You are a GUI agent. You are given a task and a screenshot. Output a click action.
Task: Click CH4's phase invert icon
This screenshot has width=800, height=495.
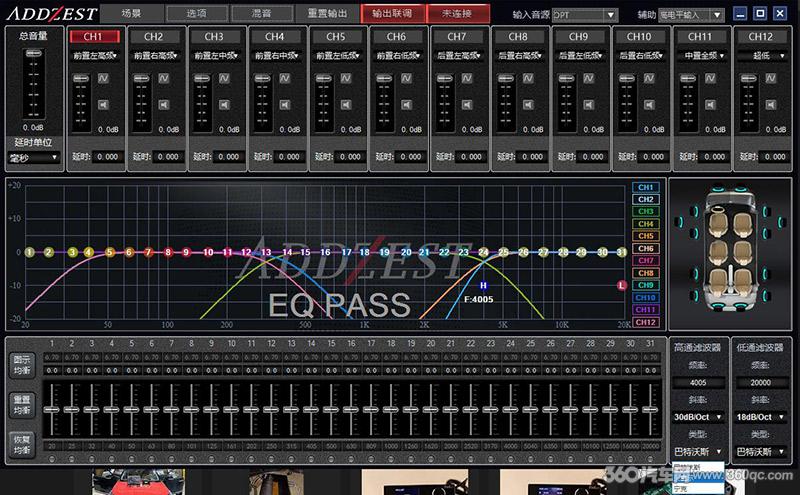click(x=285, y=78)
